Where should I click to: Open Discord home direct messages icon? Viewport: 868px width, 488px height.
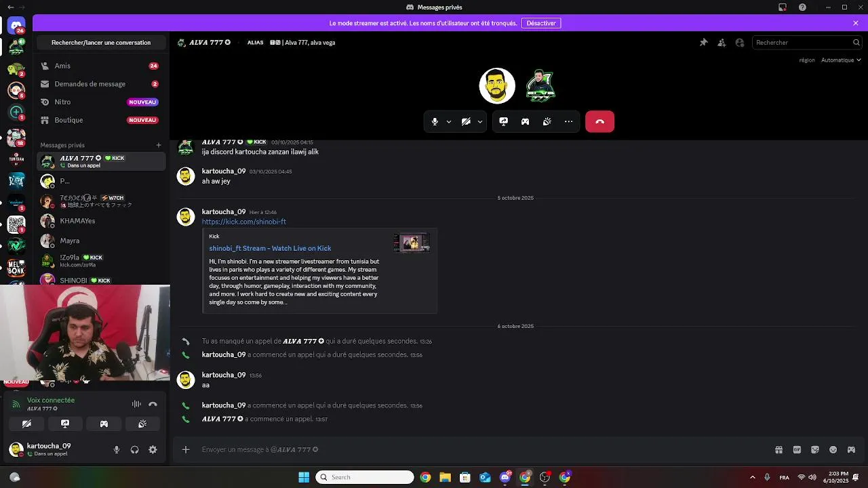16,26
